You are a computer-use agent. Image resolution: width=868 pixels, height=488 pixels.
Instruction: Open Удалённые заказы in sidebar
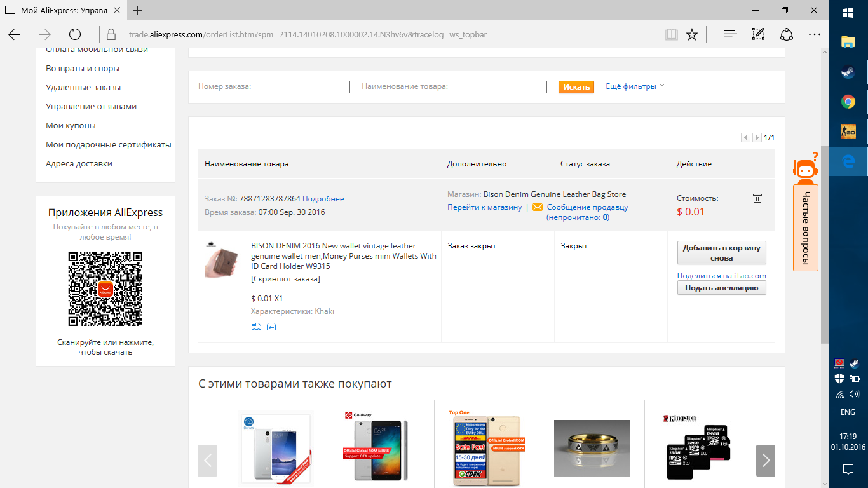tap(83, 88)
